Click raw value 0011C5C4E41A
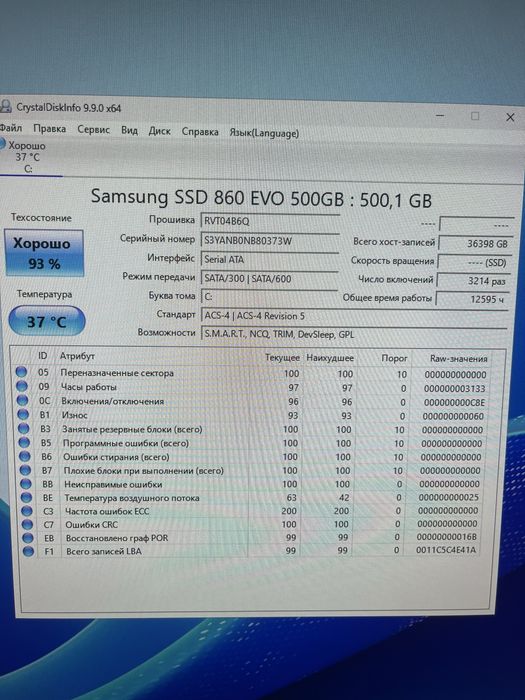 [446, 550]
